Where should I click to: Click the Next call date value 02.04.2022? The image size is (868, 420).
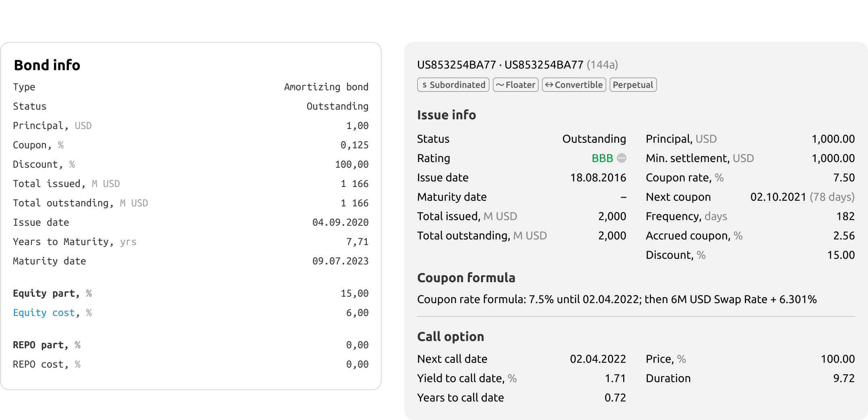click(597, 359)
